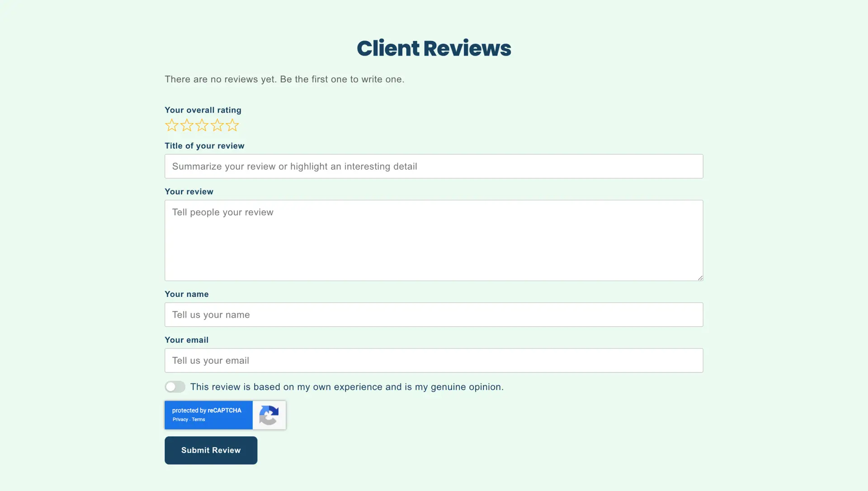Open the reCAPTCHA Privacy link
This screenshot has height=491, width=868.
[x=180, y=419]
